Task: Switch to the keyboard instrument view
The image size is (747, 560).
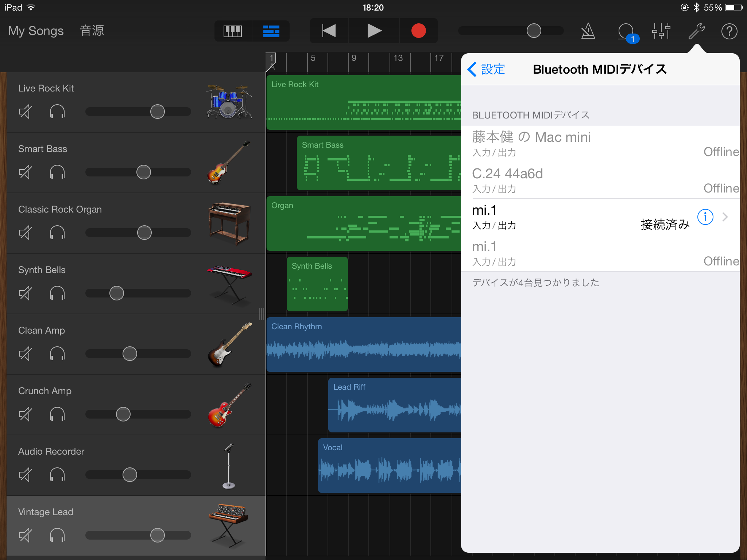Action: [x=233, y=31]
